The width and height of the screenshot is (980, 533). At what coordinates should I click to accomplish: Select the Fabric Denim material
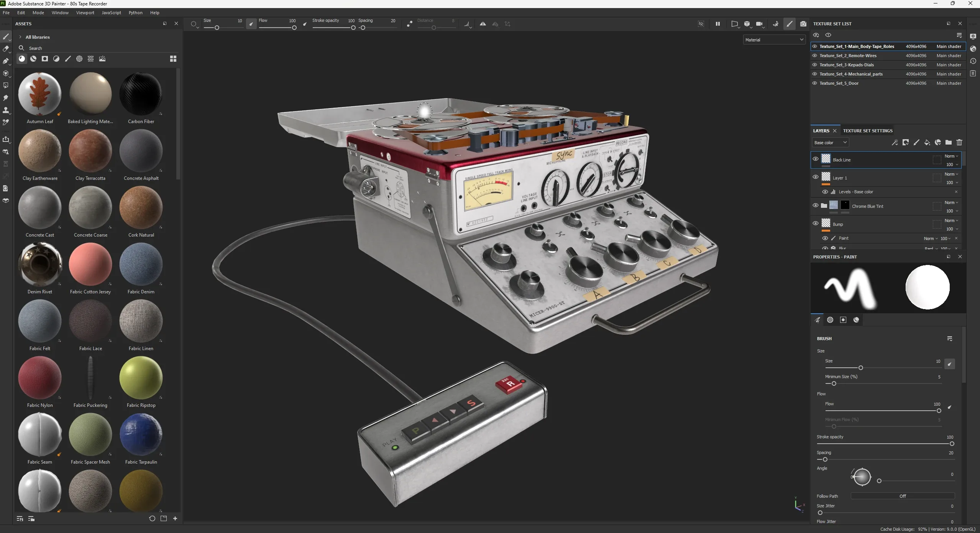click(141, 265)
